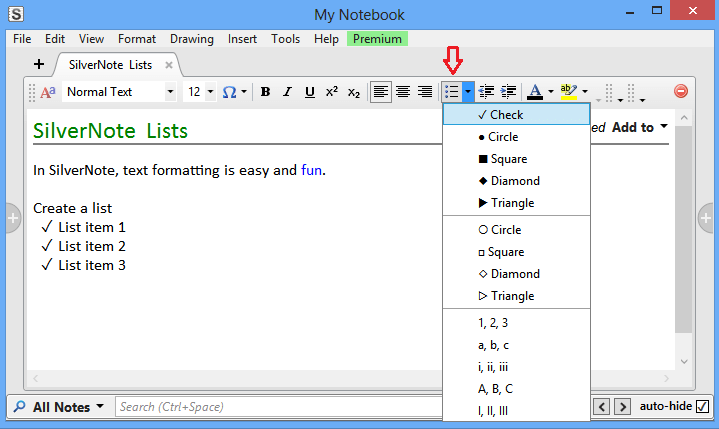Image resolution: width=719 pixels, height=429 pixels.
Task: Click the green Premium menu
Action: click(377, 39)
